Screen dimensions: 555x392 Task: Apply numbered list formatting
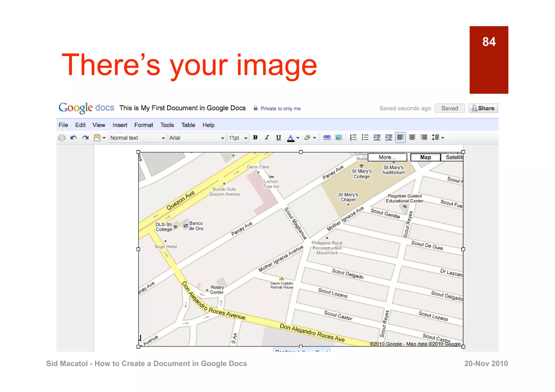click(353, 138)
